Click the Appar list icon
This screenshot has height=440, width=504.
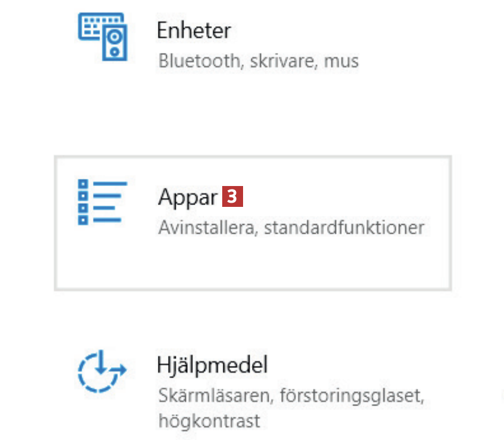click(102, 202)
